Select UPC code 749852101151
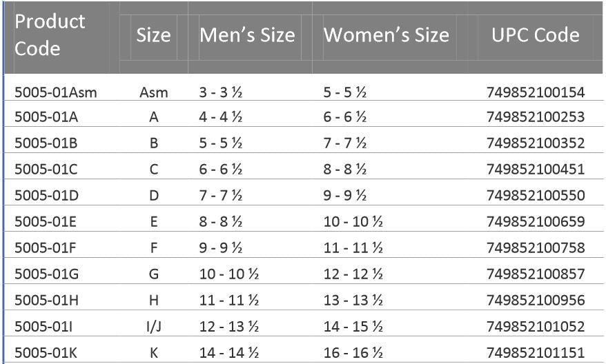 tap(536, 353)
